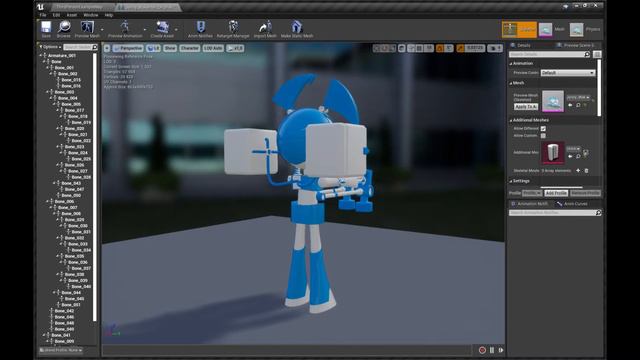Open the Window menu
This screenshot has width=640, height=360.
tap(91, 15)
